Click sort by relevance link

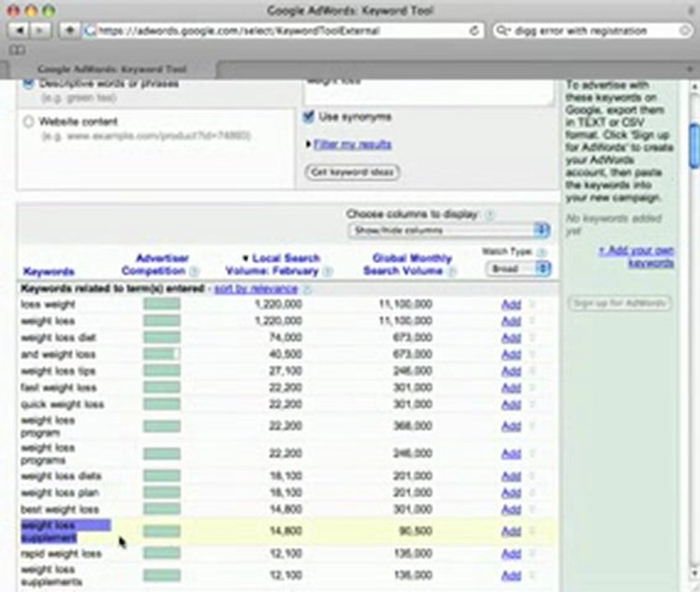click(256, 289)
